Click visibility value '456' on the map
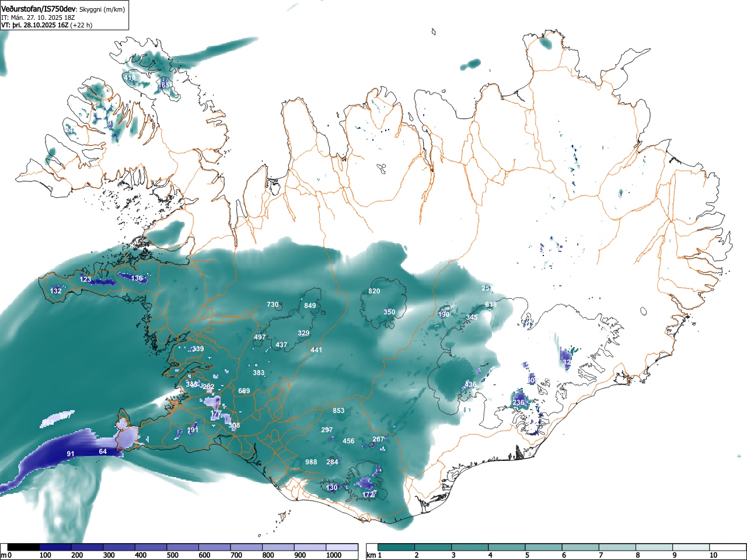747x560 pixels. [x=348, y=441]
